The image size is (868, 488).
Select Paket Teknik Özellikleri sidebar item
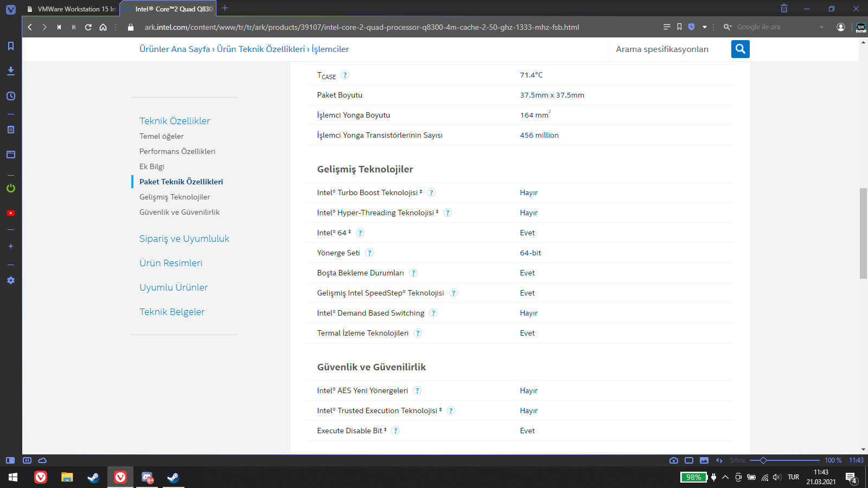(x=181, y=182)
